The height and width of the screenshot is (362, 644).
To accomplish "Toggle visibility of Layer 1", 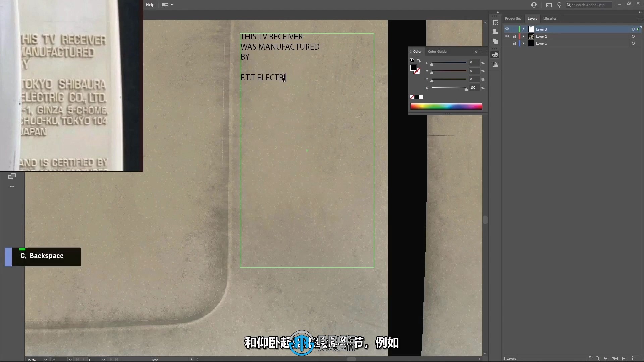I will (x=507, y=43).
